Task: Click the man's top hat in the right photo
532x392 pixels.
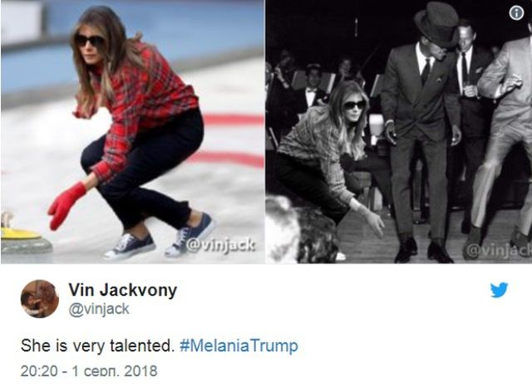Action: click(436, 21)
